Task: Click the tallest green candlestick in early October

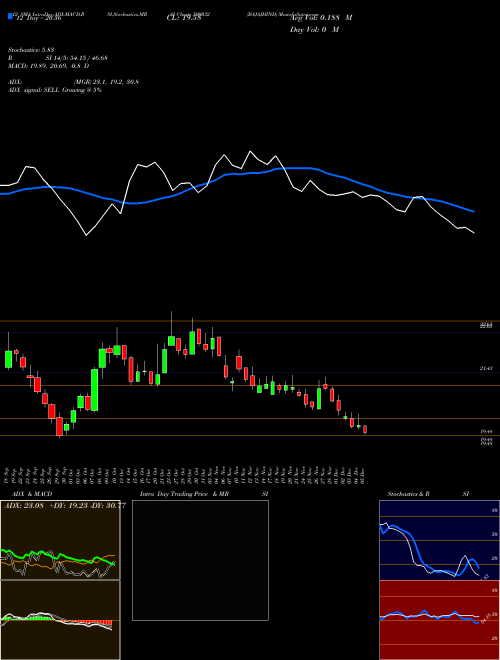Action: tap(95, 390)
